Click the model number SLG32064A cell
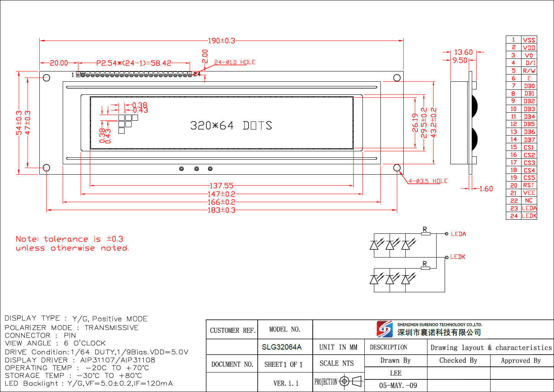 click(282, 347)
